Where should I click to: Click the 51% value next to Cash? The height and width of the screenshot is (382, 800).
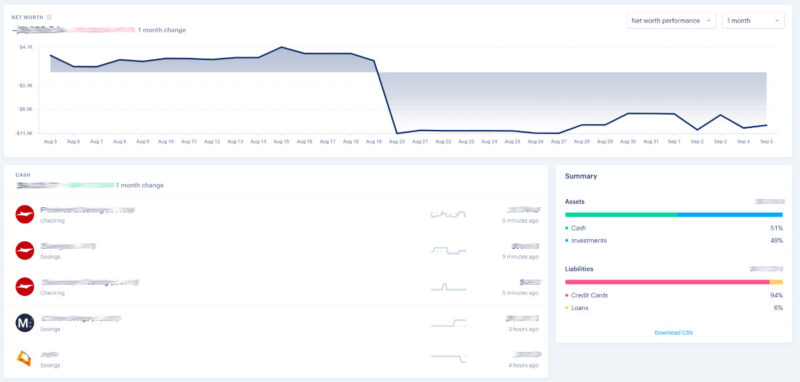click(x=777, y=228)
